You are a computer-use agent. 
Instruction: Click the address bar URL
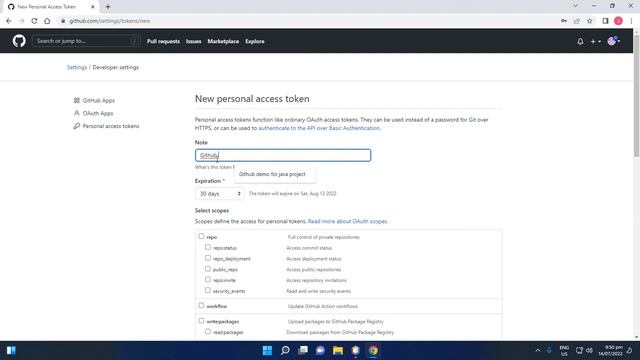[x=109, y=21]
